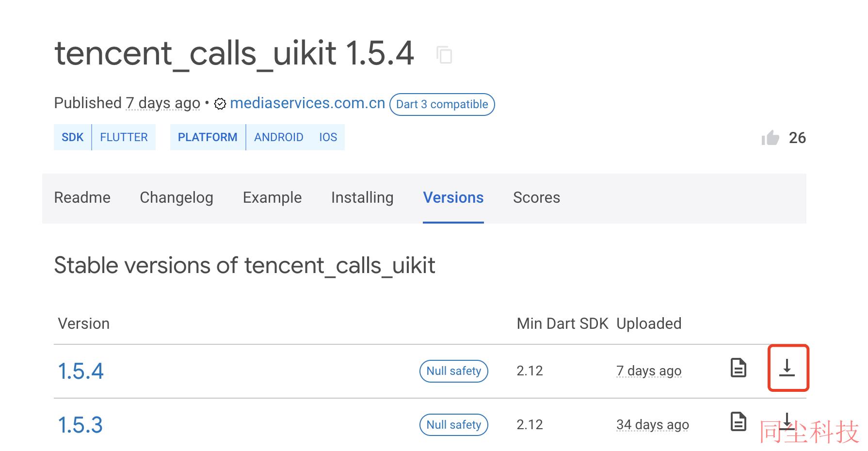The width and height of the screenshot is (868, 451).
Task: Select the IOS platform tag
Action: [328, 137]
